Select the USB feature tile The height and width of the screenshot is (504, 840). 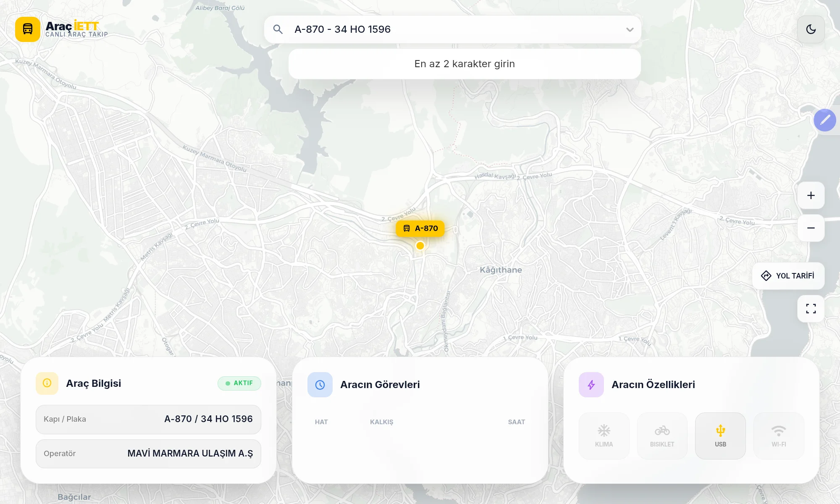click(720, 436)
